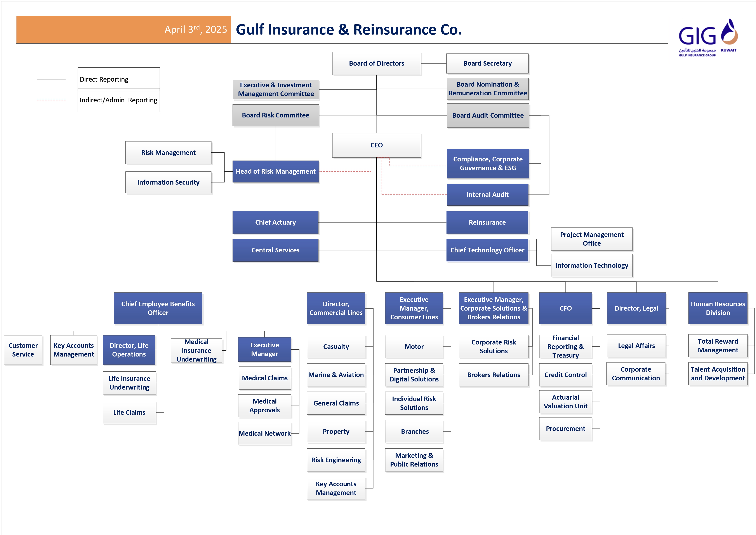Select the Life Insurance Underwriting box
The height and width of the screenshot is (535, 756).
[129, 383]
